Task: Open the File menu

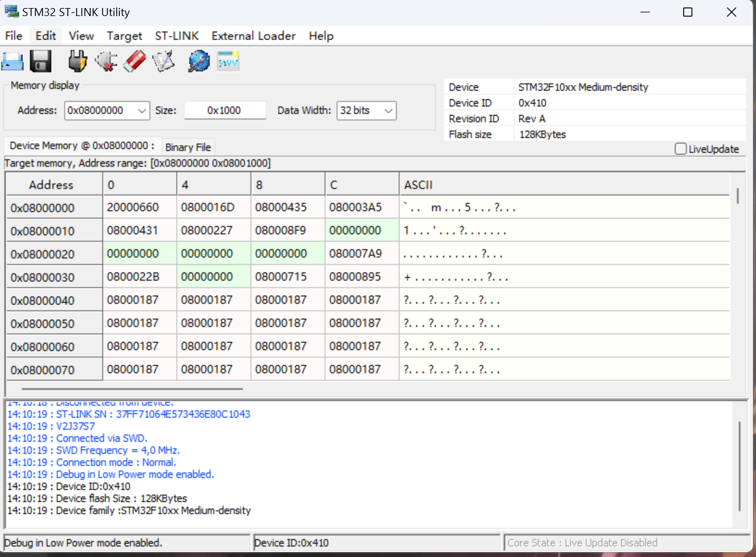Action: (14, 36)
